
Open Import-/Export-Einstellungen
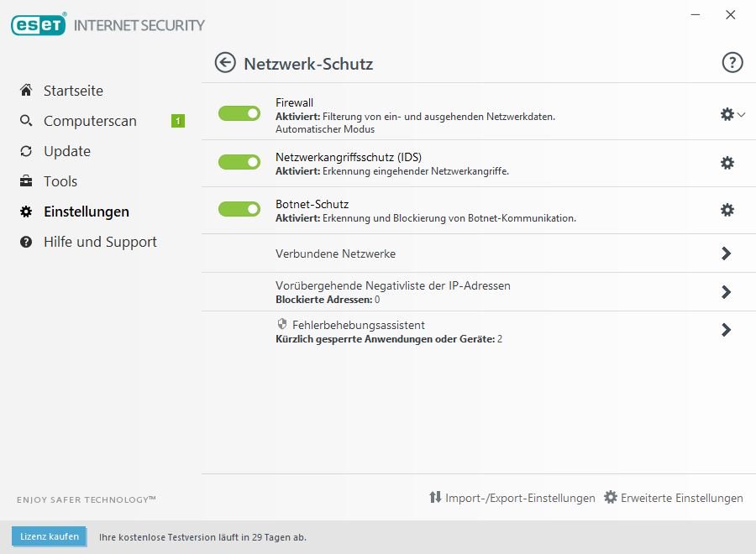pos(512,498)
